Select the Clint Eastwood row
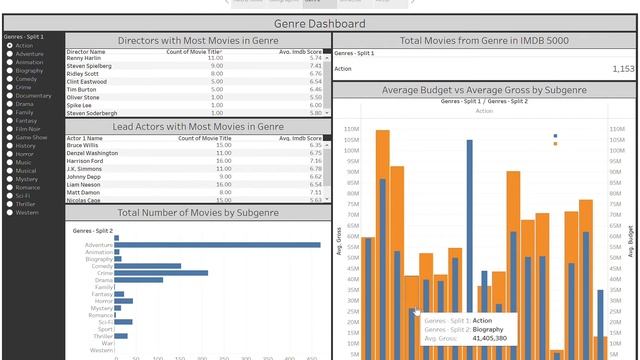Screen dimensions: 640x360 195,82
